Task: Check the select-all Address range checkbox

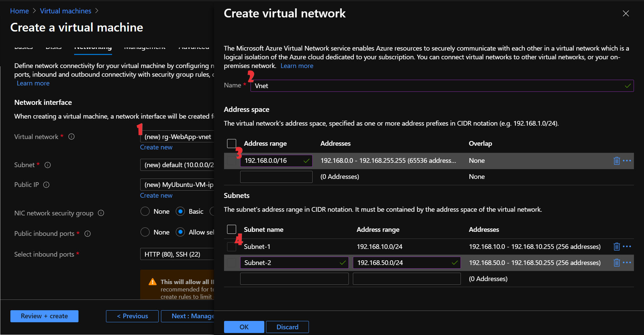Action: coord(231,144)
